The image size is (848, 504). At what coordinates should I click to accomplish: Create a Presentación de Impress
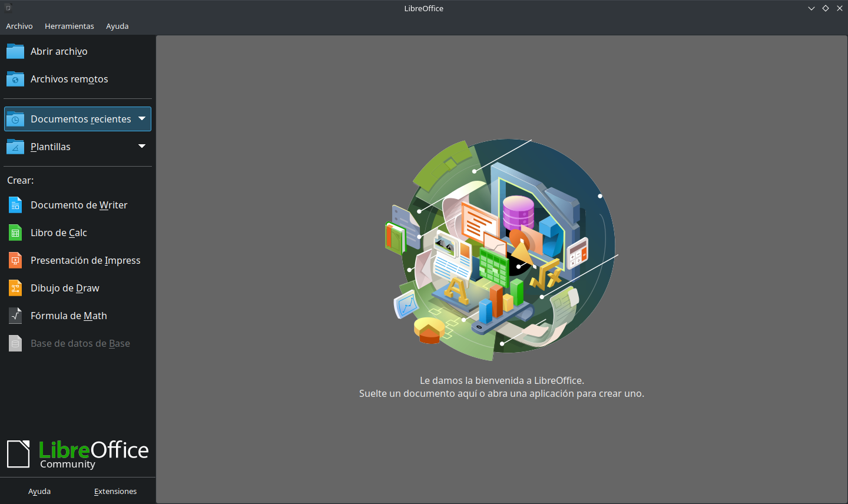(78, 260)
